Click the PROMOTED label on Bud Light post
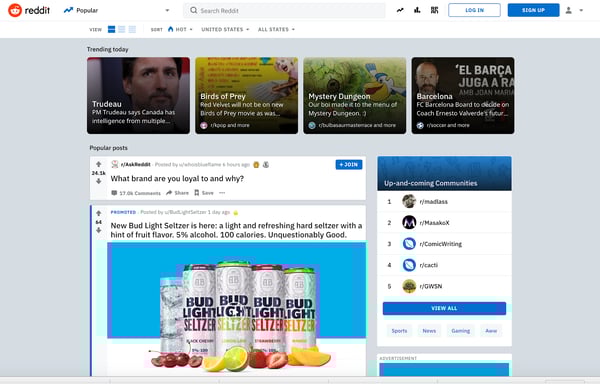The height and width of the screenshot is (384, 600). (123, 212)
